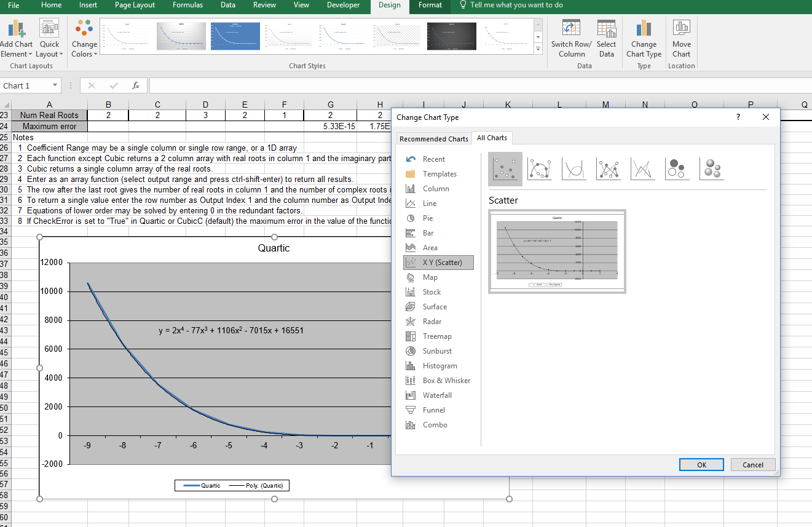Viewport: 812px width, 527px height.
Task: Select Waterfall in the chart type list
Action: [437, 395]
